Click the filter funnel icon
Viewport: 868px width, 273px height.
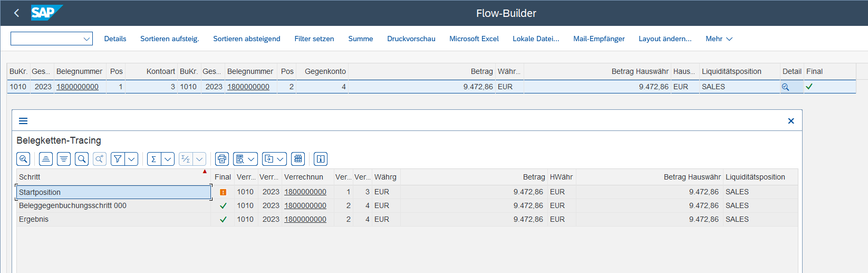[118, 159]
